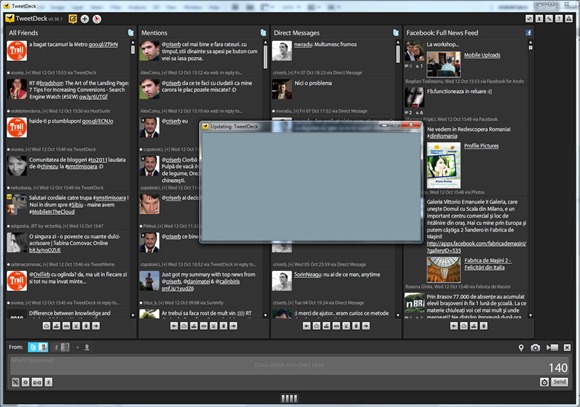
Task: Close the compose panel with X icon
Action: pyautogui.click(x=567, y=348)
